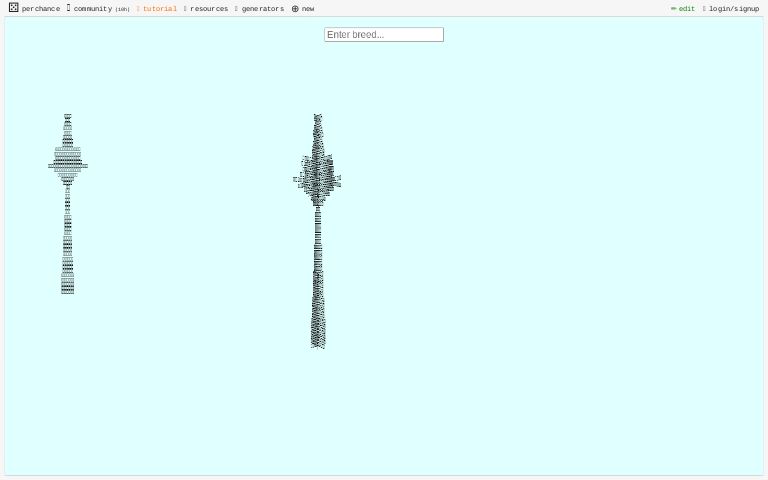Click the perchance dice logo icon

pos(13,8)
